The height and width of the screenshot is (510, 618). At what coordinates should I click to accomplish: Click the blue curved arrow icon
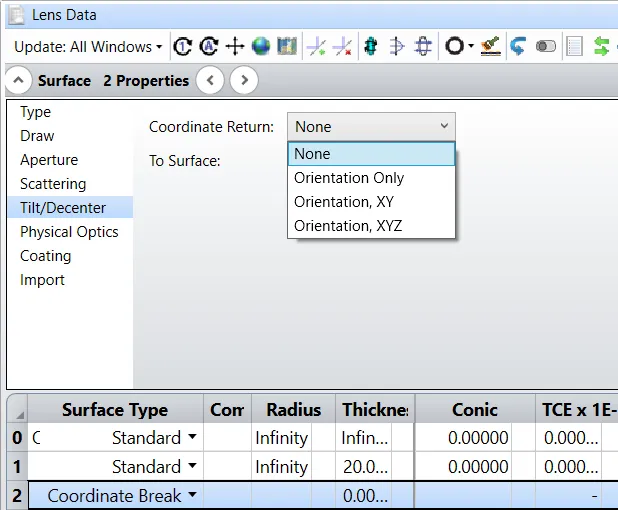click(x=518, y=47)
